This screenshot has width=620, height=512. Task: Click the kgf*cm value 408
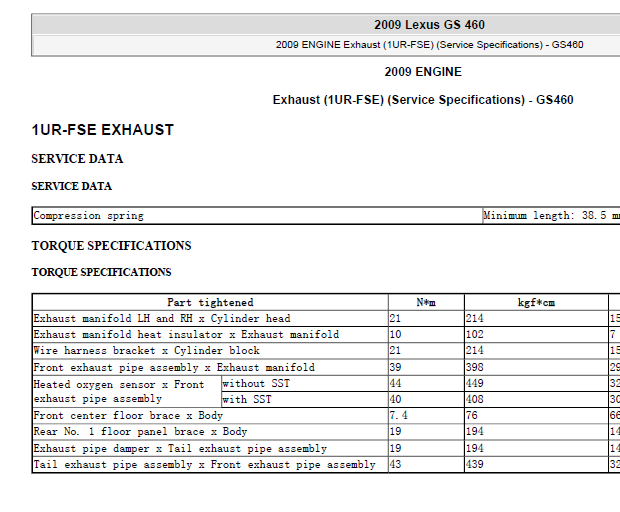474,399
